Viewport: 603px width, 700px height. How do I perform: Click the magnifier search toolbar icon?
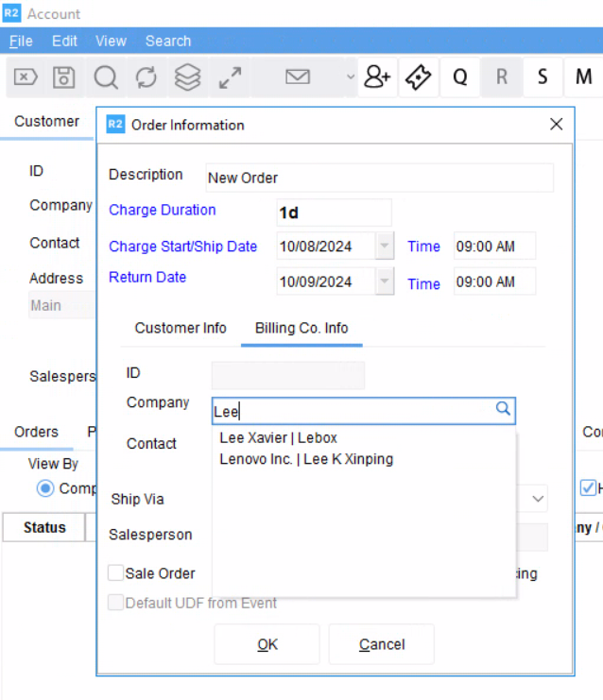pos(105,77)
